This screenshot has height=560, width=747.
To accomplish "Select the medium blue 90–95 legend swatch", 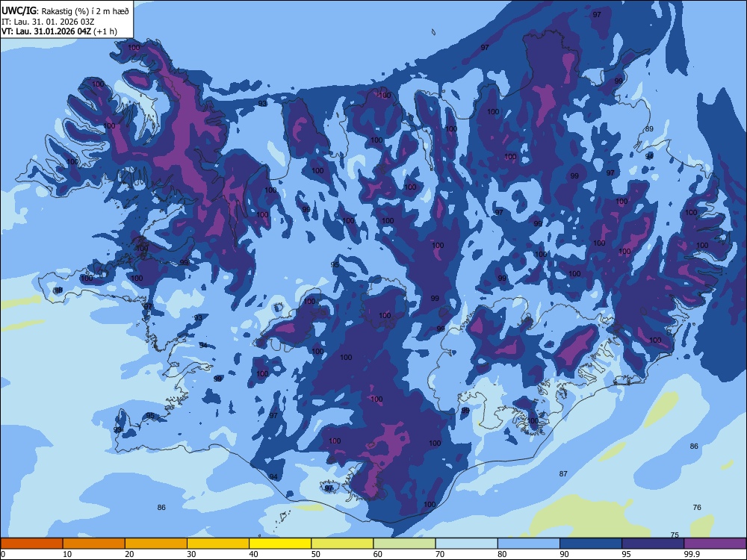I will click(591, 544).
